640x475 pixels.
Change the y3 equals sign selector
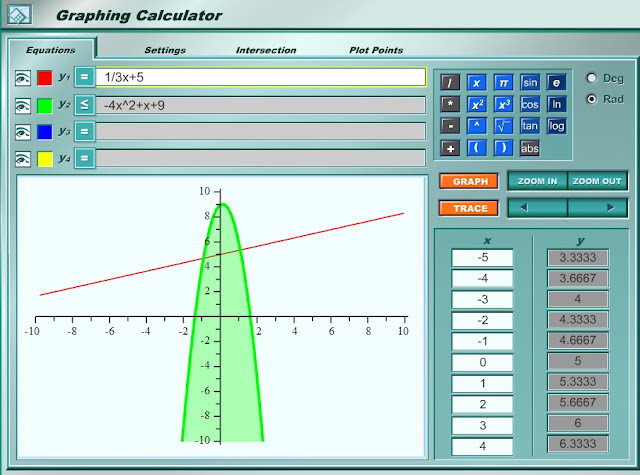coord(85,131)
